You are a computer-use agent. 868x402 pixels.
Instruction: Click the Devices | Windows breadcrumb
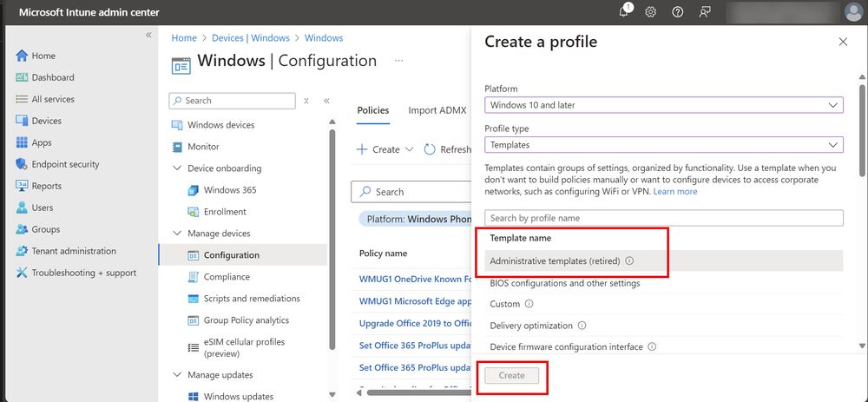[251, 38]
